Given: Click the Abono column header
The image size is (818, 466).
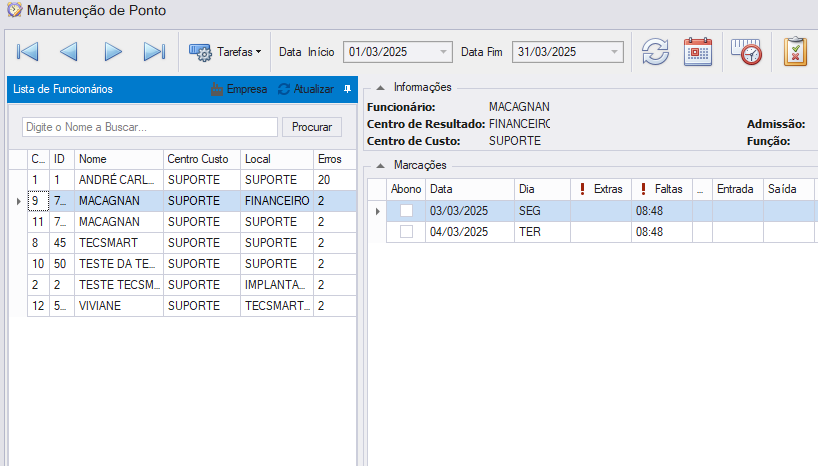Looking at the screenshot, I should coord(406,189).
